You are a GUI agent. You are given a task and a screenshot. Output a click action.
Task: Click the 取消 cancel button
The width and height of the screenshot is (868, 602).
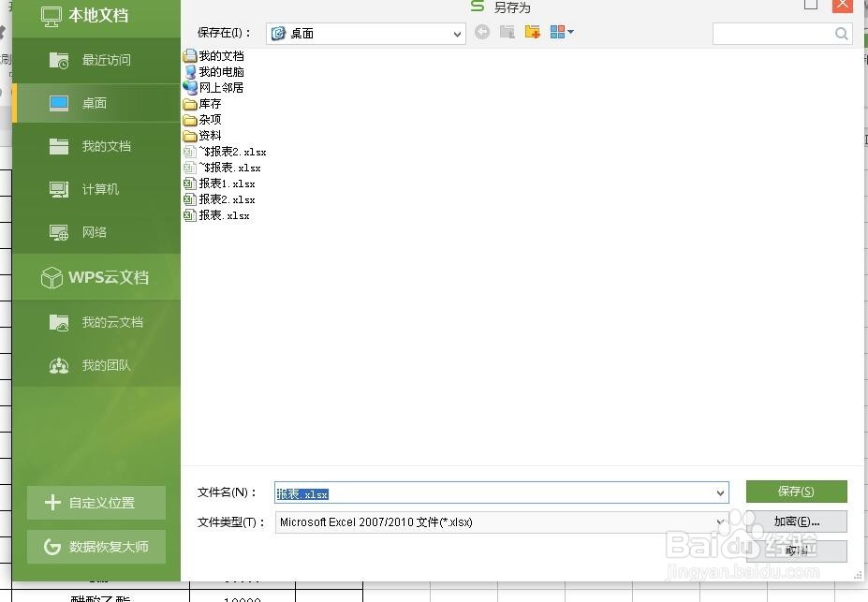pos(796,551)
